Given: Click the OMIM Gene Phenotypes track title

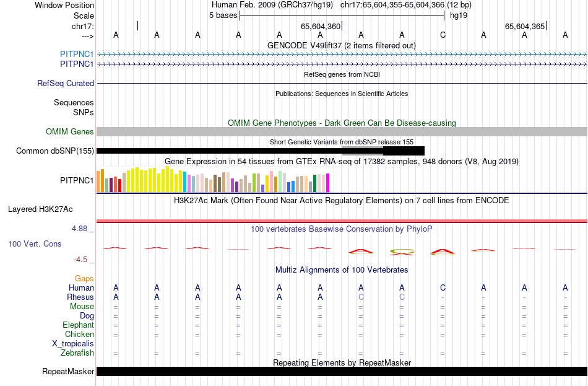Looking at the screenshot, I should pos(342,123).
